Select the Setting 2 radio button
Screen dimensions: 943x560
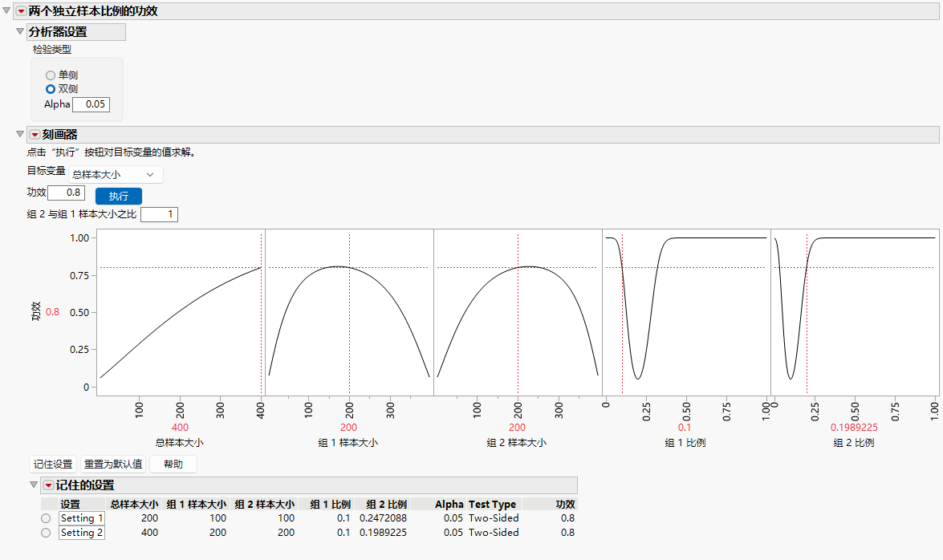point(46,533)
